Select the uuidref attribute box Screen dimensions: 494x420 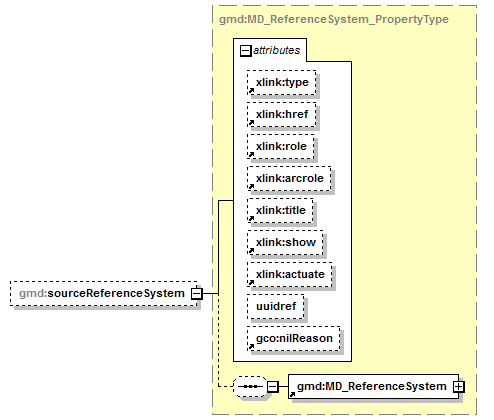pos(276,306)
